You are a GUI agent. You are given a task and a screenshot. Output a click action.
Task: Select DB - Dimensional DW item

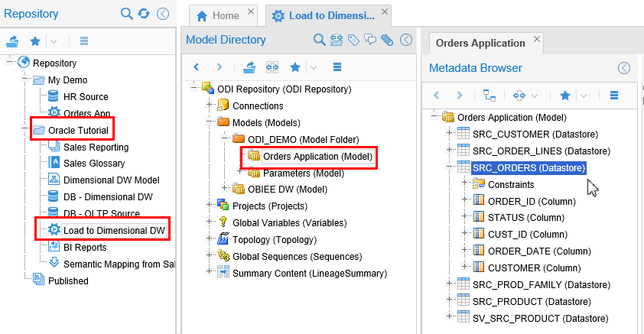point(108,197)
